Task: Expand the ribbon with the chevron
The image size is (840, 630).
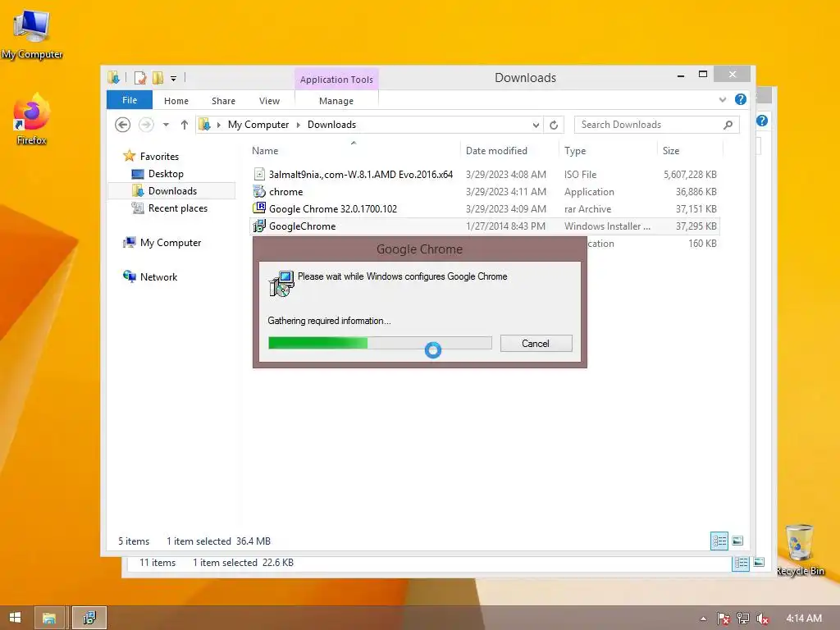Action: pos(723,99)
